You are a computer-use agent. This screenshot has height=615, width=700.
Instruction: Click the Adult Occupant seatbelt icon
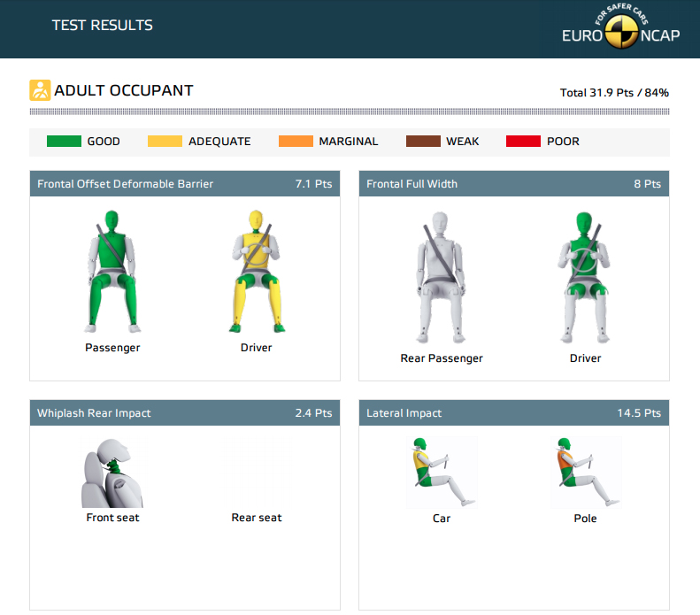click(40, 90)
